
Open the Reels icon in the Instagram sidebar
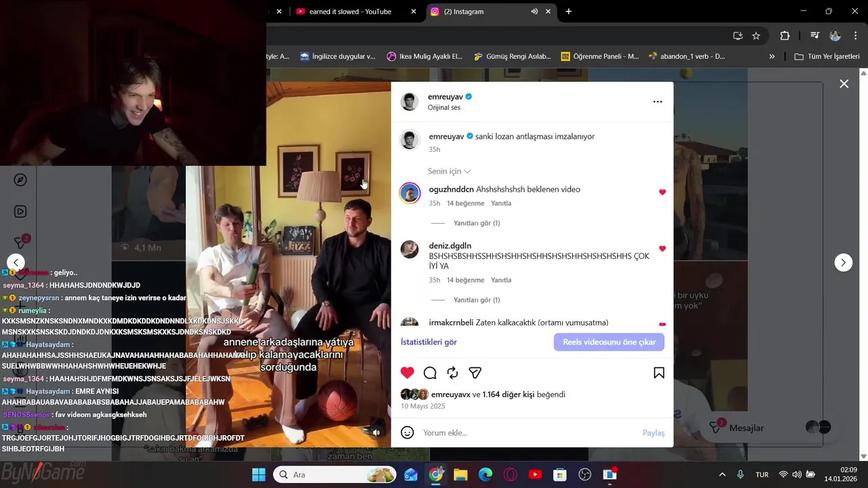click(20, 211)
